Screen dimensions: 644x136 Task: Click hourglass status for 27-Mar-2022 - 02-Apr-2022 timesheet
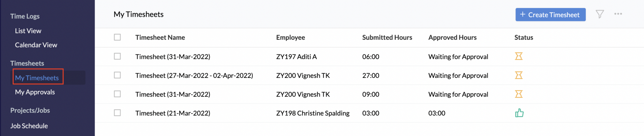(518, 75)
